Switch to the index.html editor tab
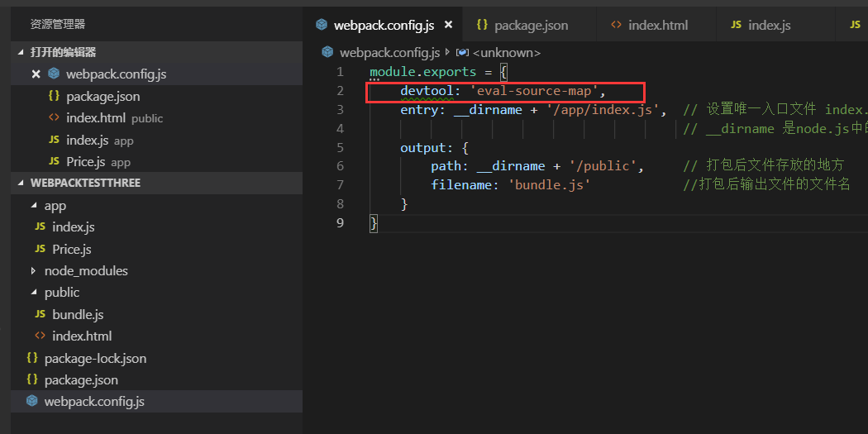Image resolution: width=868 pixels, height=434 pixels. coord(657,26)
